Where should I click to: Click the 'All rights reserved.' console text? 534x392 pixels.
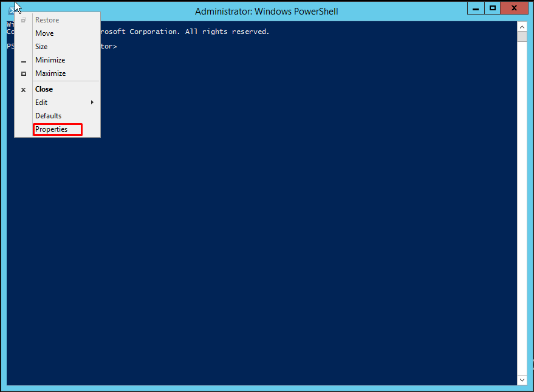227,32
